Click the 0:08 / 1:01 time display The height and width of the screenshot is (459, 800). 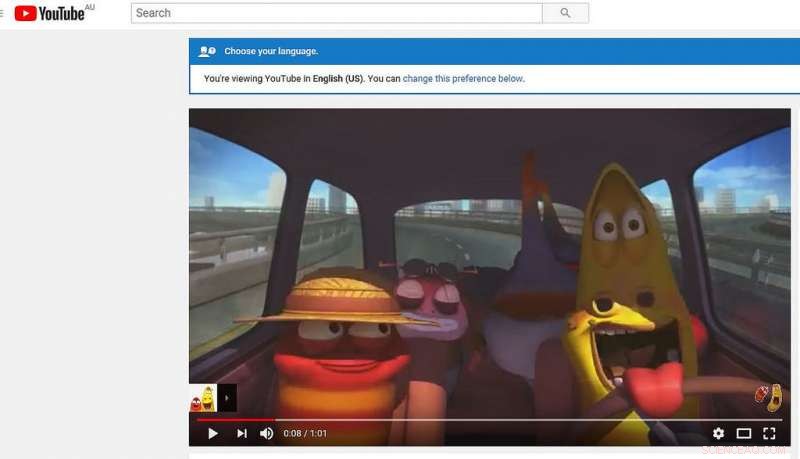(305, 434)
